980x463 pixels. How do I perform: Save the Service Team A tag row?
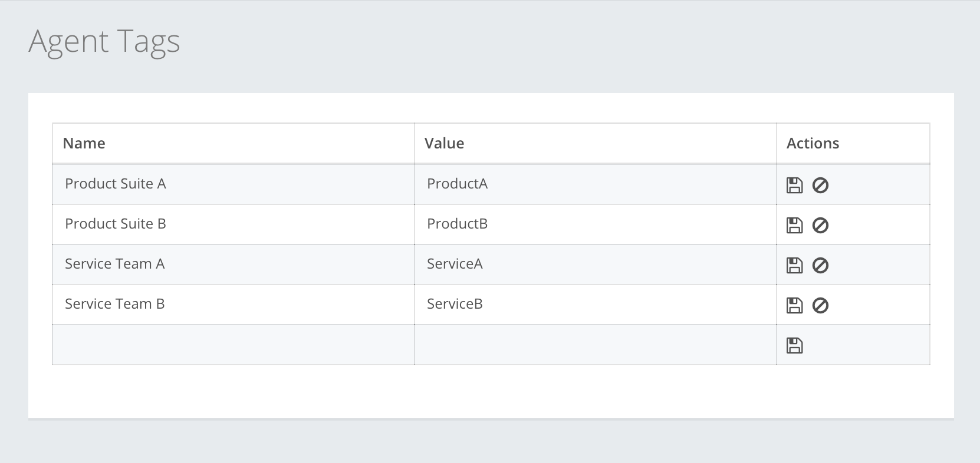794,266
